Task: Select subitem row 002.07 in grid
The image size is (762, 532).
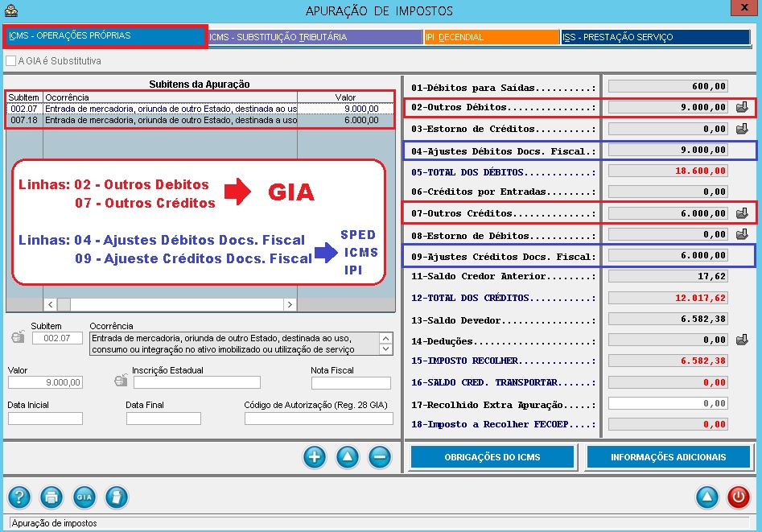Action: tap(200, 109)
